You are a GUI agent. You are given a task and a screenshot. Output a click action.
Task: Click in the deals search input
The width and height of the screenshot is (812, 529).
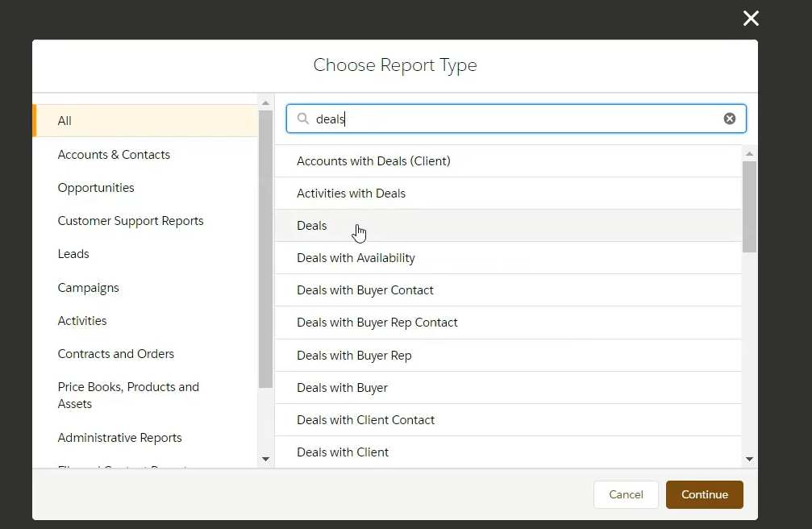click(x=516, y=119)
